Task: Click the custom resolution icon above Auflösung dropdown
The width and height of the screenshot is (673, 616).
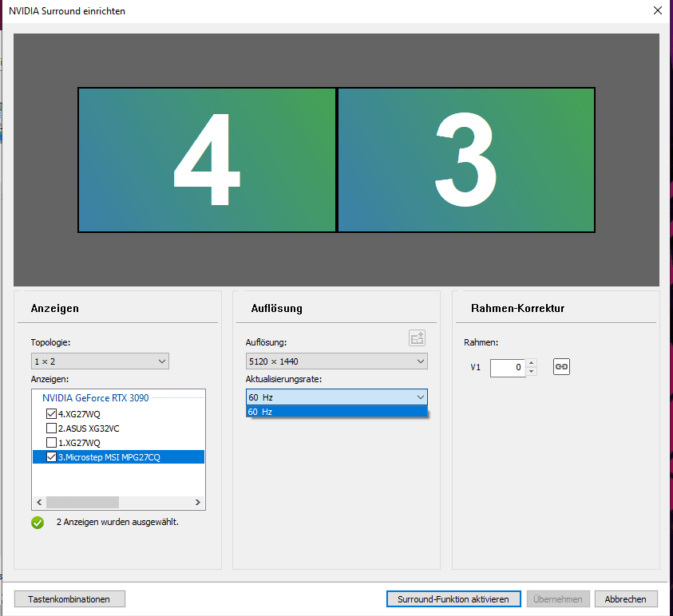Action: tap(417, 338)
